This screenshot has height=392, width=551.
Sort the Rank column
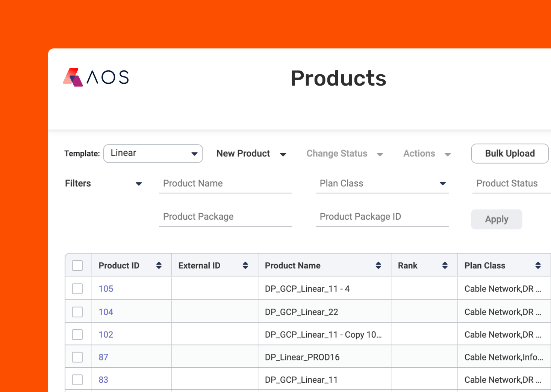coord(445,265)
